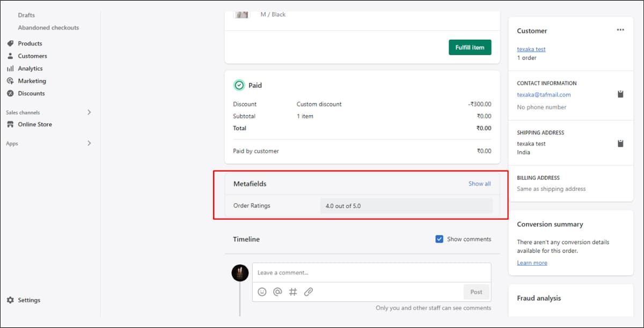The height and width of the screenshot is (328, 644).
Task: Expand the Sales channels section arrow
Action: point(89,113)
